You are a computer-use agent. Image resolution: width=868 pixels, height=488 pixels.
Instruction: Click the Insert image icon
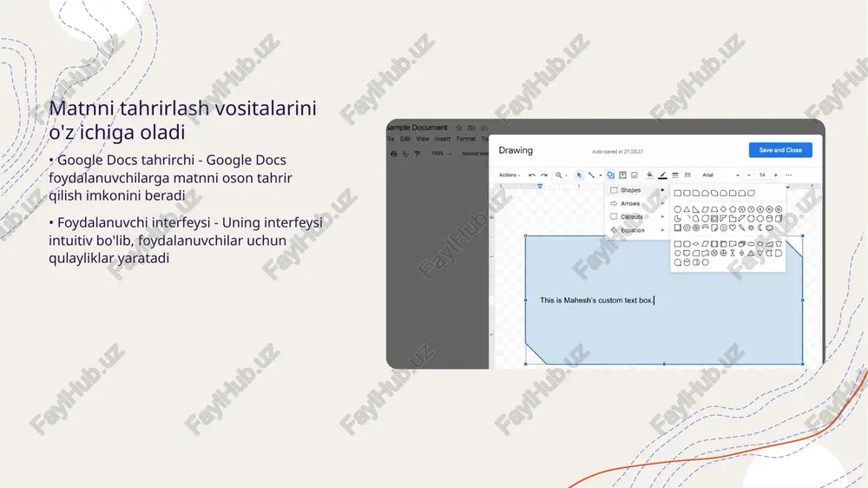tap(635, 175)
